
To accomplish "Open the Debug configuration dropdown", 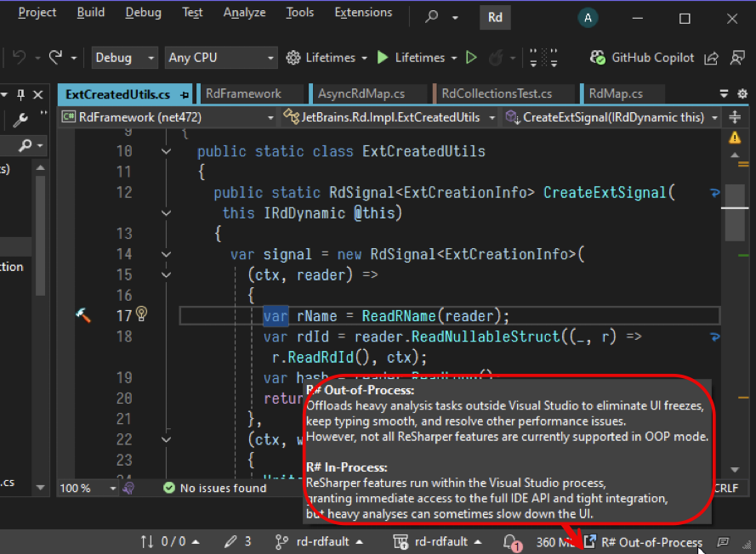I will coord(124,58).
